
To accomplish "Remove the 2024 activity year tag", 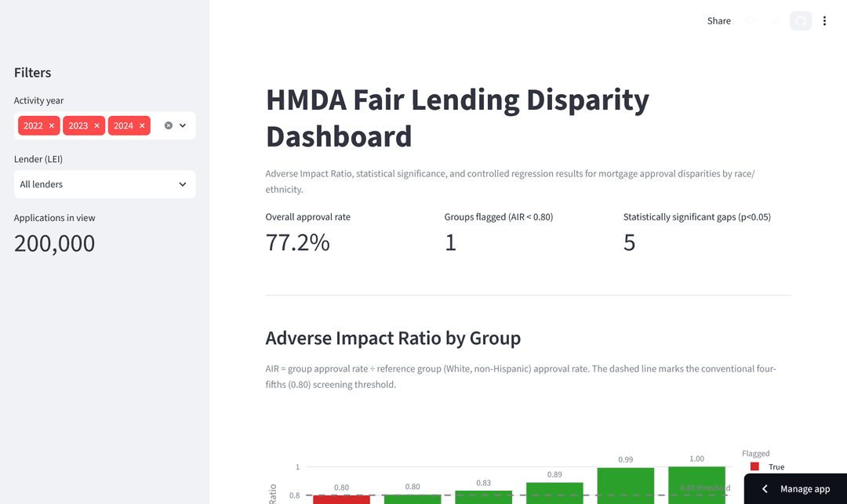I will 142,125.
